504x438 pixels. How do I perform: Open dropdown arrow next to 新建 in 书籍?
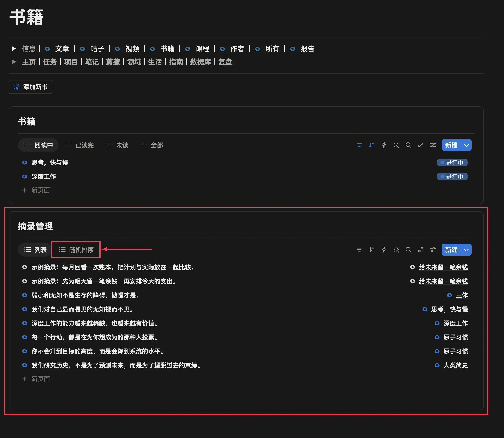(466, 145)
